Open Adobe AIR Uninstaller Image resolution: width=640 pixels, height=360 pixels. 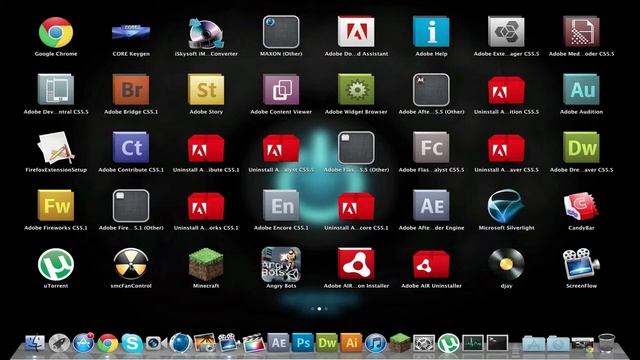(x=431, y=264)
